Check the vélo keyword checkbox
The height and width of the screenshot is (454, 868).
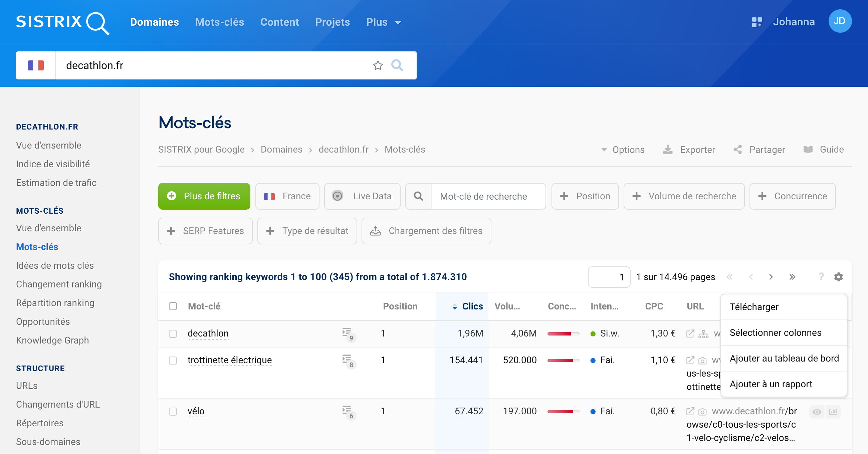(173, 412)
